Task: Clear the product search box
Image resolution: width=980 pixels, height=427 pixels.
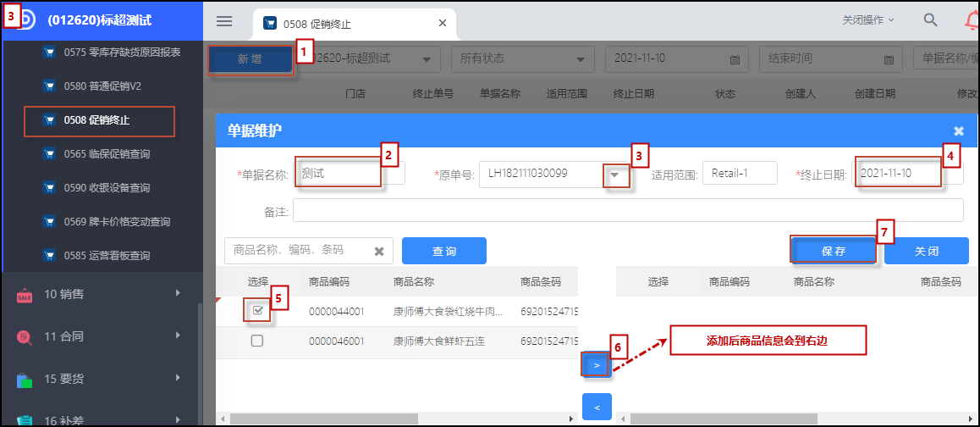Action: [379, 251]
